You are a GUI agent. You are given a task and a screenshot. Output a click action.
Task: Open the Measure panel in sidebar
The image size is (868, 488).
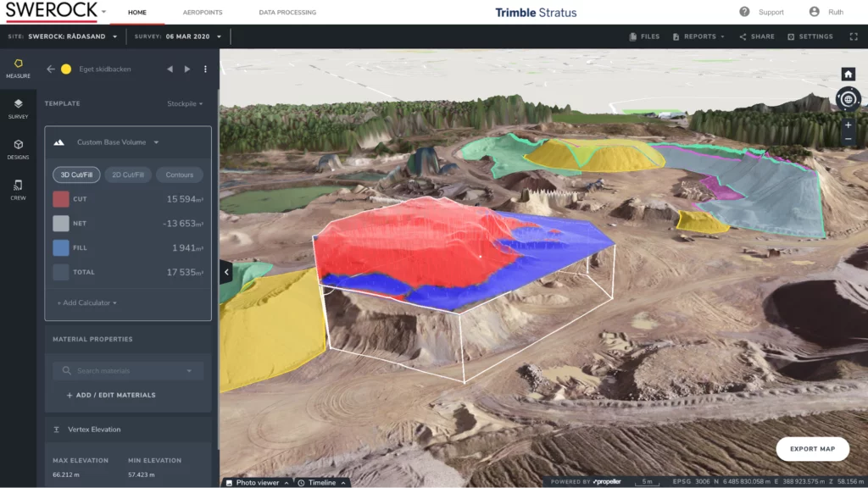18,68
